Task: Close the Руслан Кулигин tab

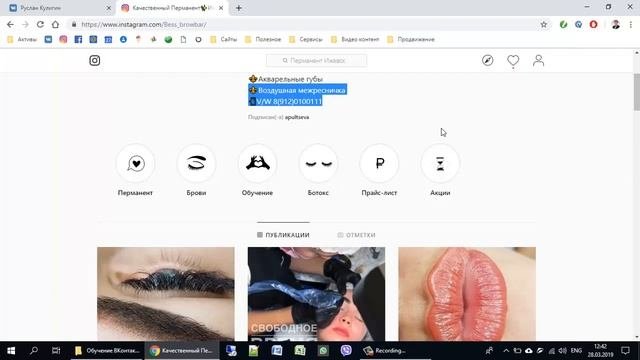Action: [x=109, y=8]
